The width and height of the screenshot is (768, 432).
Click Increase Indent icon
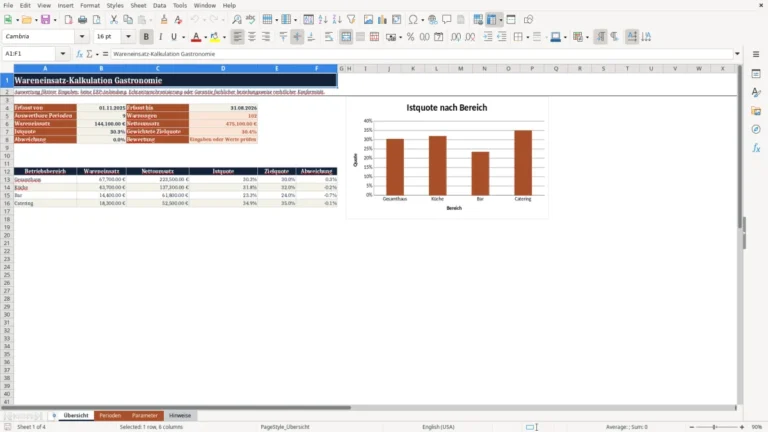click(x=487, y=37)
